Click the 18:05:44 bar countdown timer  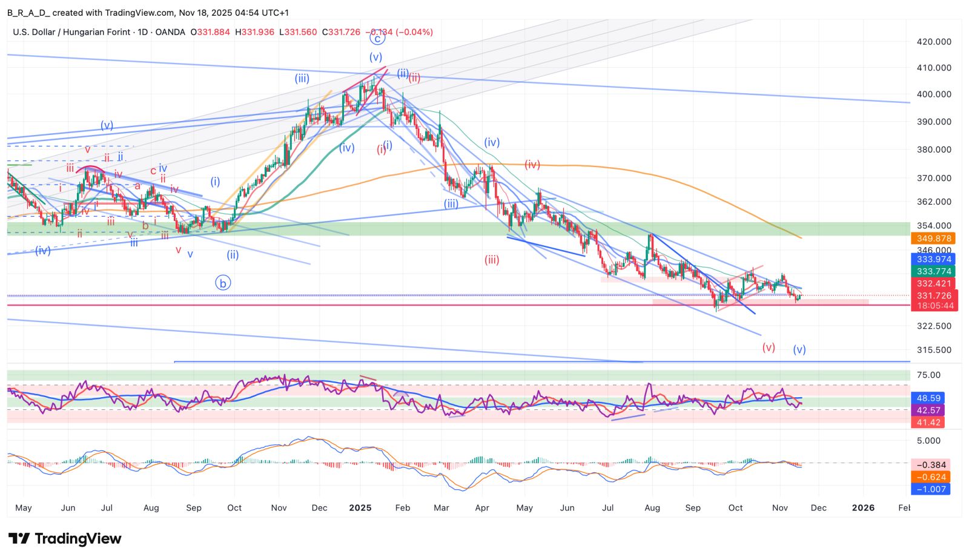click(x=934, y=306)
